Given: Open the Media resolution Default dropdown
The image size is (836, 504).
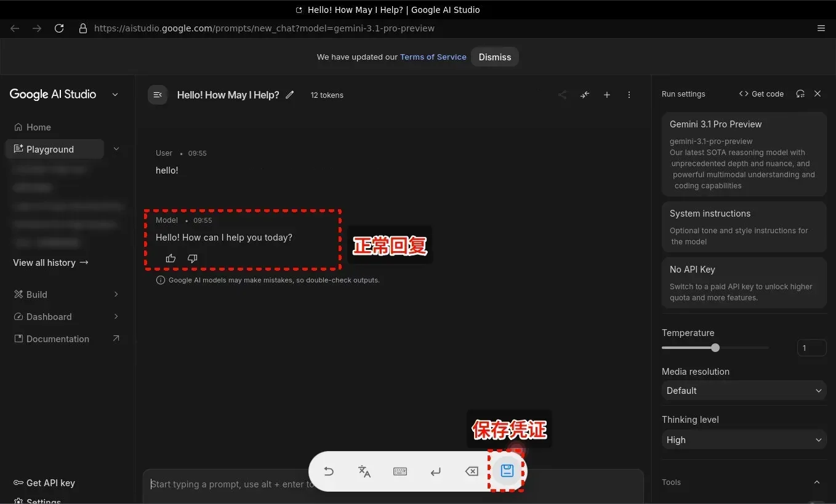Looking at the screenshot, I should point(744,391).
